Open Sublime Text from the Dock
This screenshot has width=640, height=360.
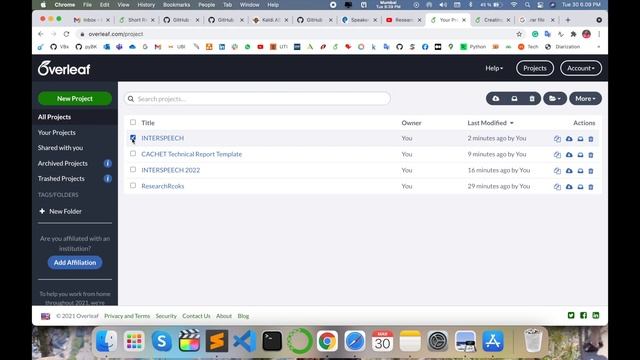click(x=217, y=341)
